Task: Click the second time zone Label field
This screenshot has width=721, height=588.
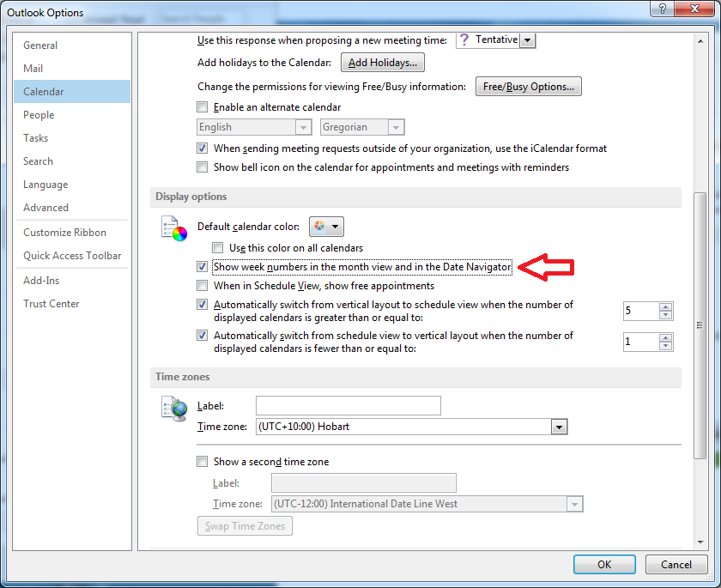Action: coord(364,482)
